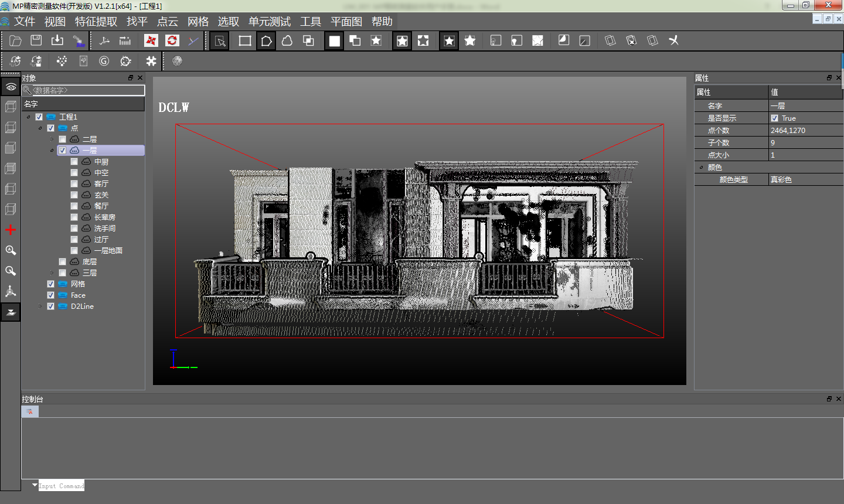Open the 特征提取 menu
The width and height of the screenshot is (844, 504).
tap(96, 22)
